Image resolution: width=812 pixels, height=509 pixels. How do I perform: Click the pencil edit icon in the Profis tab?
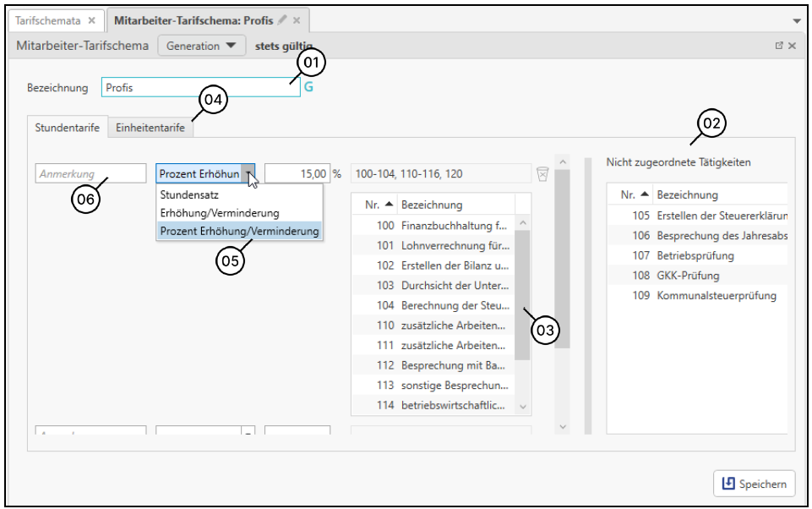pyautogui.click(x=282, y=19)
